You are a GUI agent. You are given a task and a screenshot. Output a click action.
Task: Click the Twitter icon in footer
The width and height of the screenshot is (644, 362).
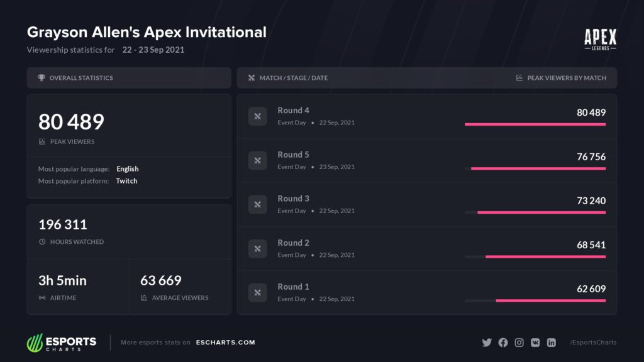pyautogui.click(x=487, y=343)
